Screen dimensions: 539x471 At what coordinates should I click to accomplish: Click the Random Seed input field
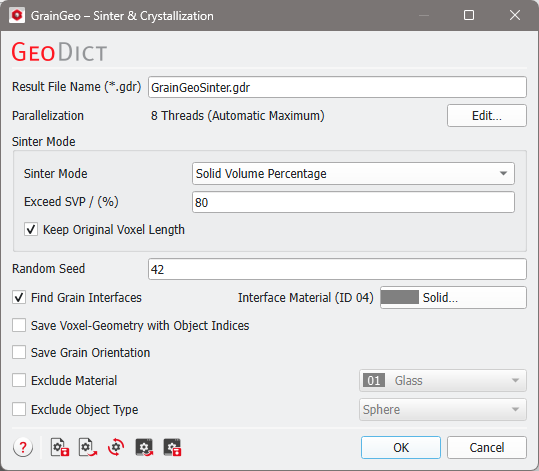click(337, 269)
